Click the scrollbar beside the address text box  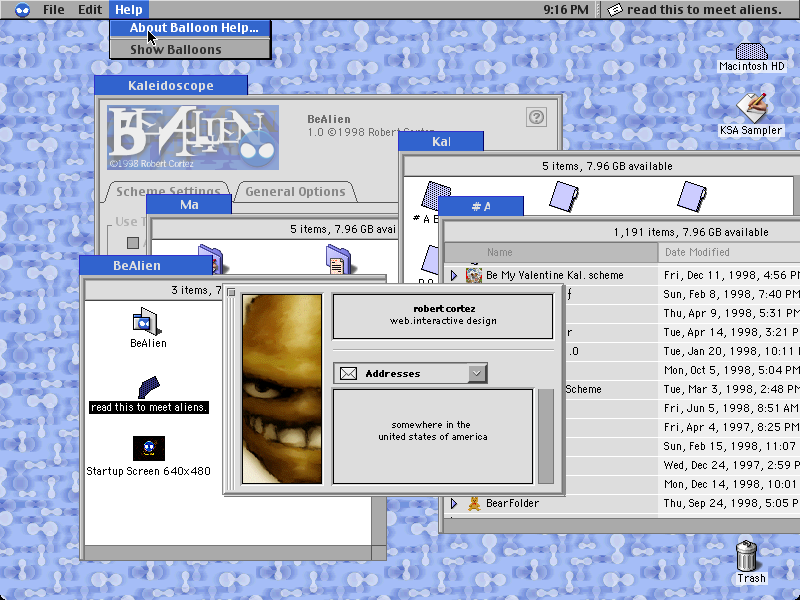[x=546, y=436]
